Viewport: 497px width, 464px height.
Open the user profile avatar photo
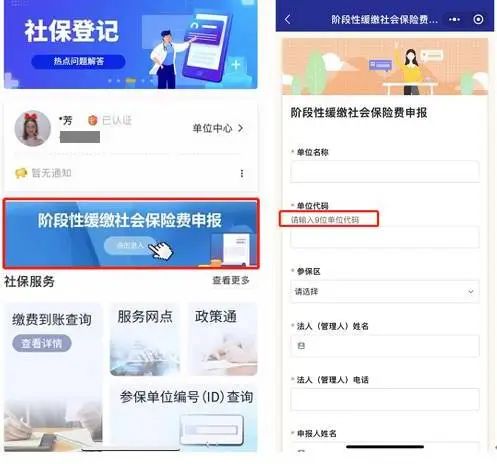33,128
